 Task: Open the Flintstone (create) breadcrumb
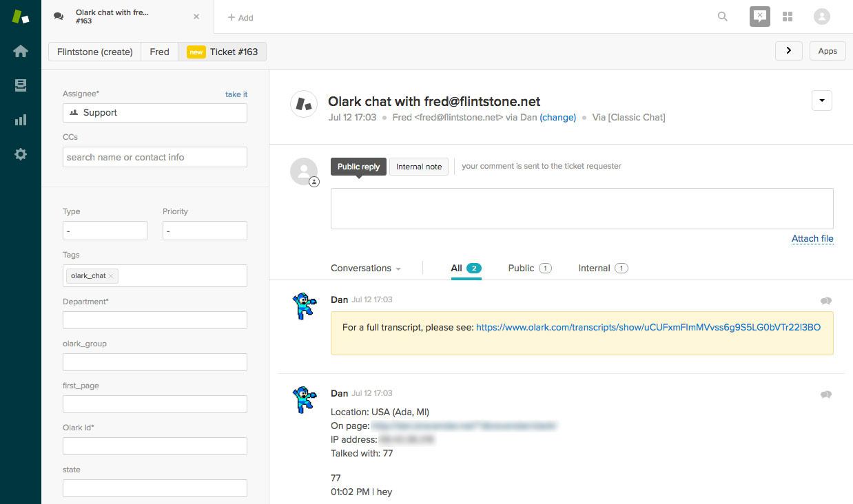click(95, 52)
